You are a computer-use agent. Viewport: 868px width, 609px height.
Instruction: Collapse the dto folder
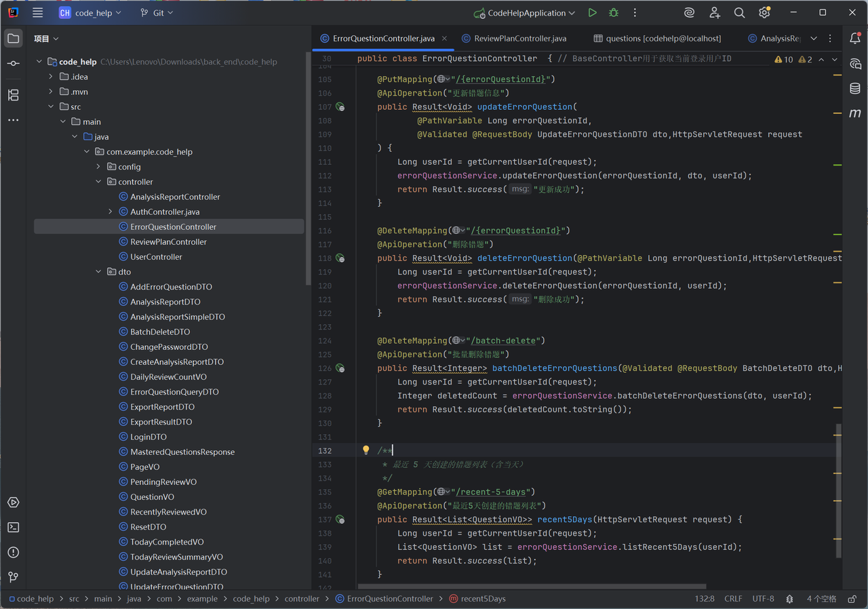98,272
